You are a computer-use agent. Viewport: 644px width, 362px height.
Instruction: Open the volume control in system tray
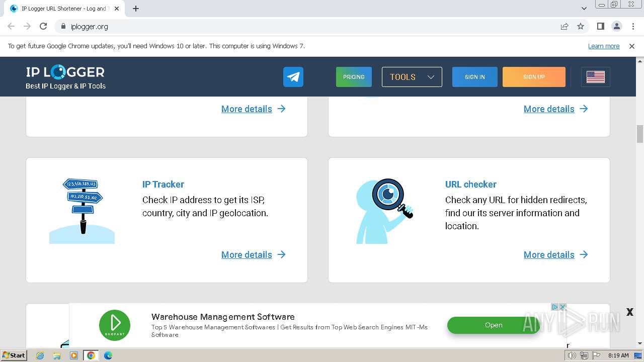pos(572,355)
